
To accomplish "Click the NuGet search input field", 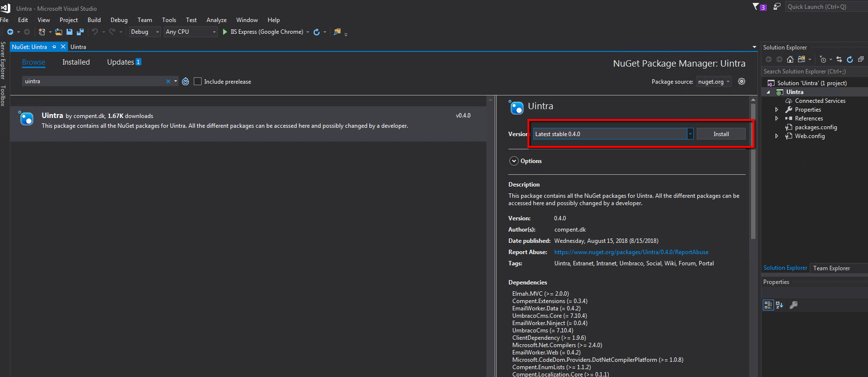I will (x=94, y=81).
